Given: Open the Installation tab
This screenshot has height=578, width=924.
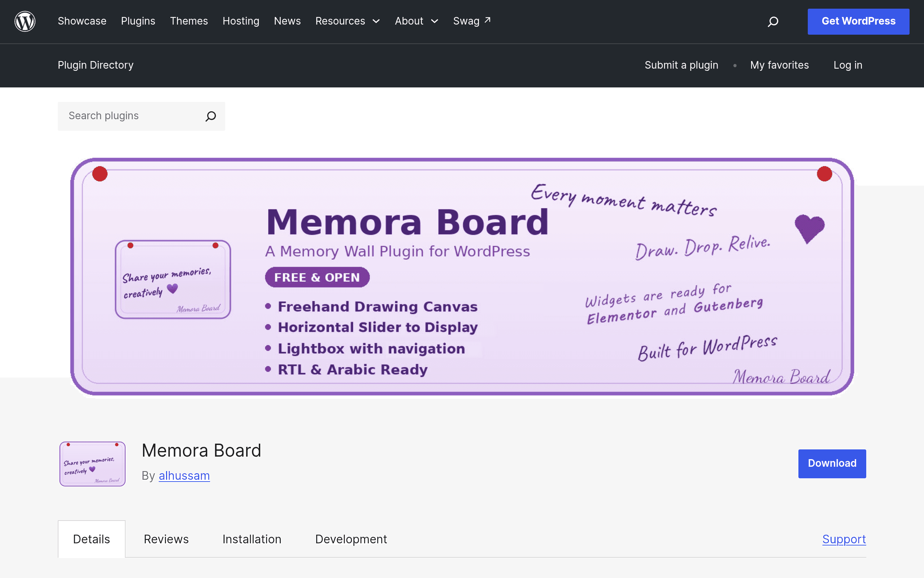Looking at the screenshot, I should (252, 539).
